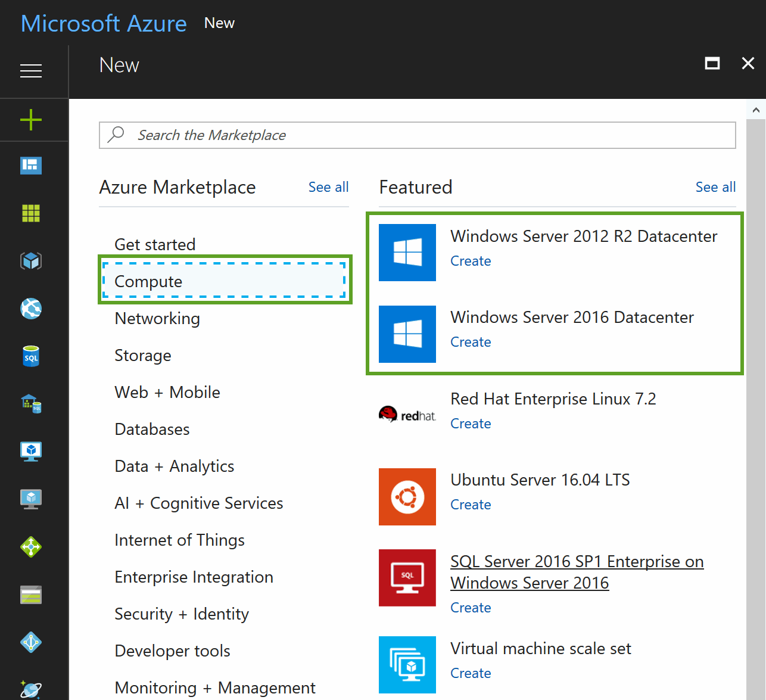The height and width of the screenshot is (700, 766).
Task: Click the scrollbar up arrow
Action: [x=756, y=110]
